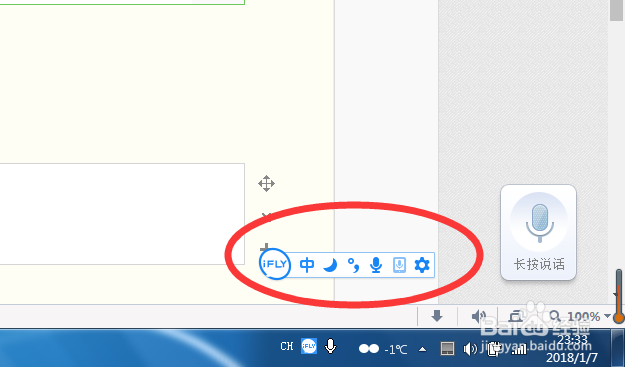Start voice input with the blue microphone icon
The width and height of the screenshot is (625, 367).
coord(375,265)
